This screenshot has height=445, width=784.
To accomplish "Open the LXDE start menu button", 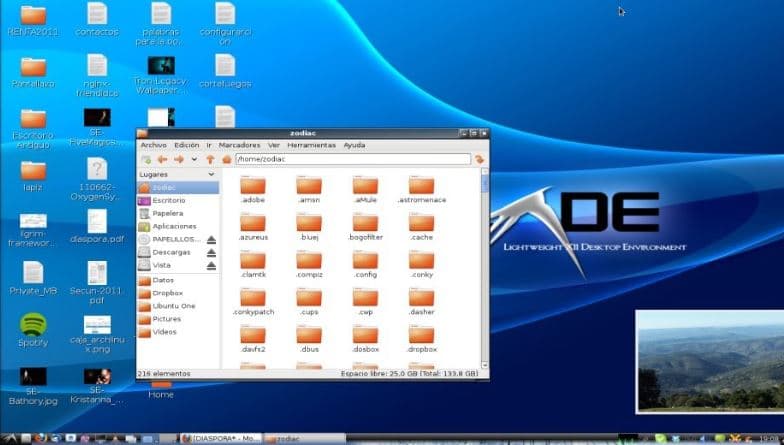I will (x=10, y=438).
